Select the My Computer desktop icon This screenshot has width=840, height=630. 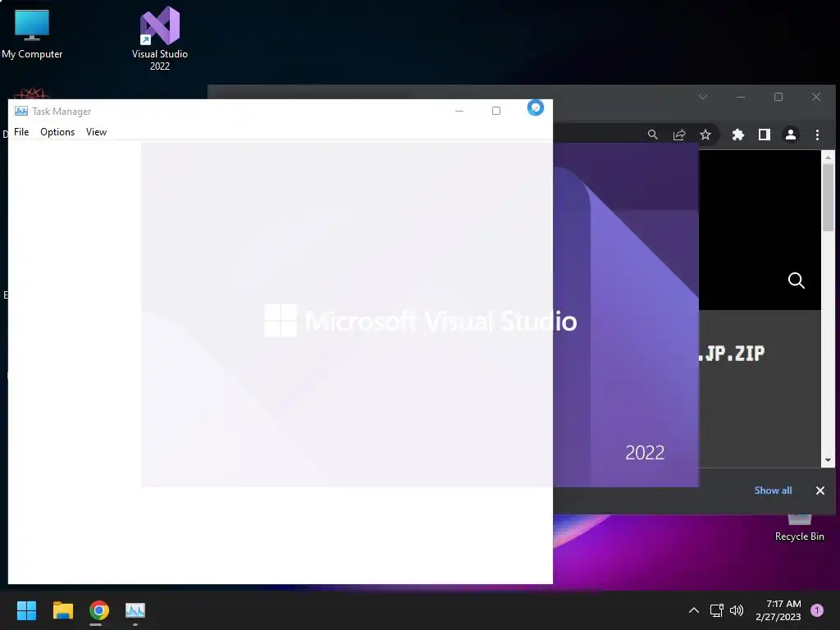click(x=32, y=33)
